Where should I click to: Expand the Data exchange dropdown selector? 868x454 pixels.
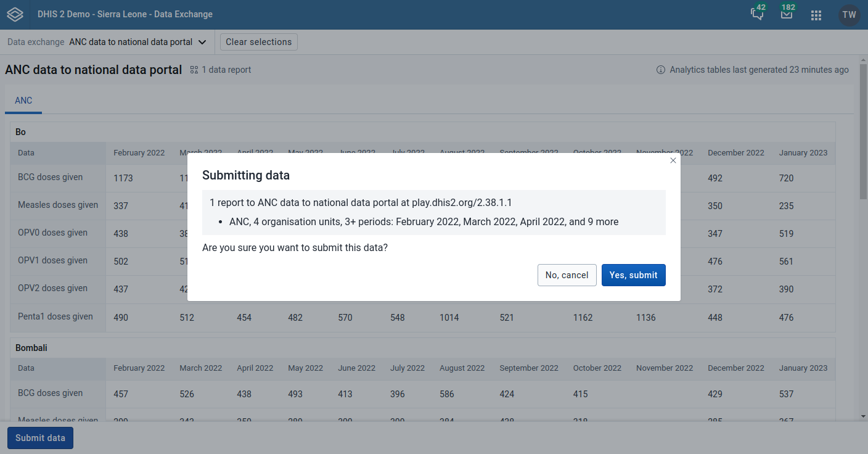pyautogui.click(x=137, y=42)
